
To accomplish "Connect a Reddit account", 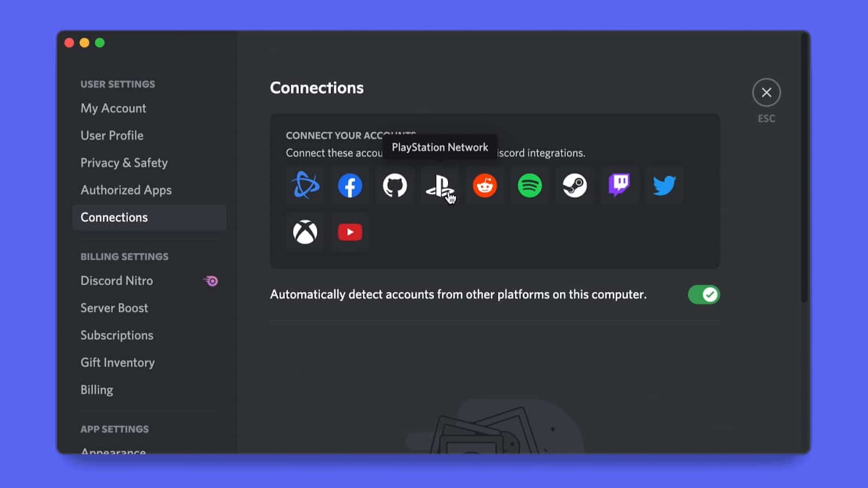I will [484, 185].
